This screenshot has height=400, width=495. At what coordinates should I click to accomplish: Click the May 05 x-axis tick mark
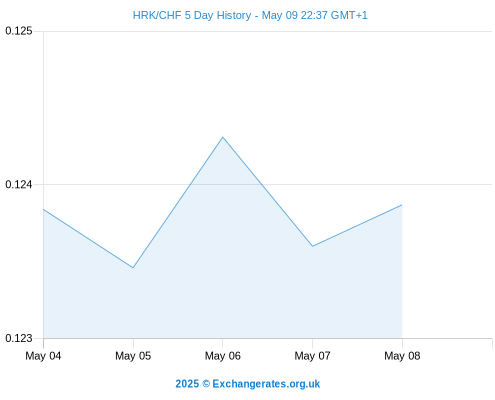133,343
